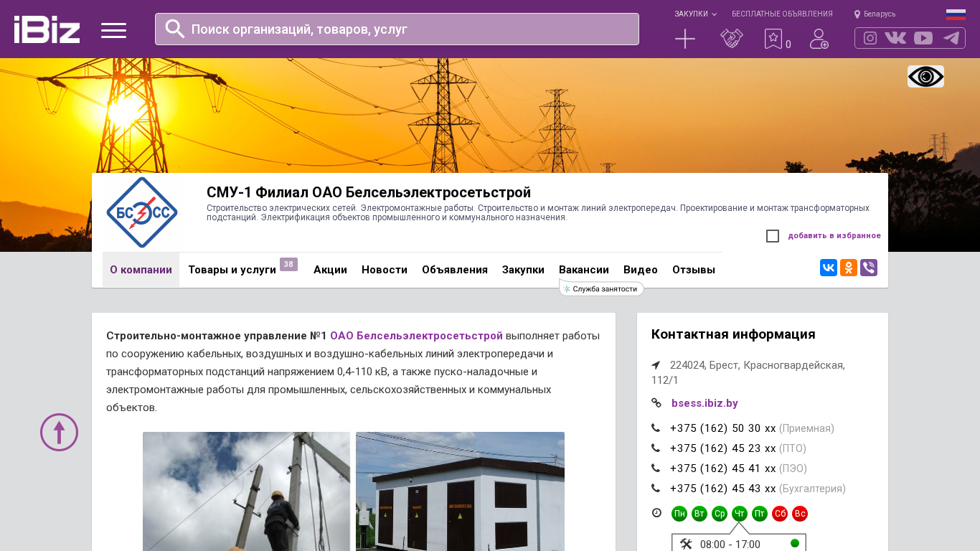980x551 pixels.
Task: Open the Видео tab
Action: (641, 270)
